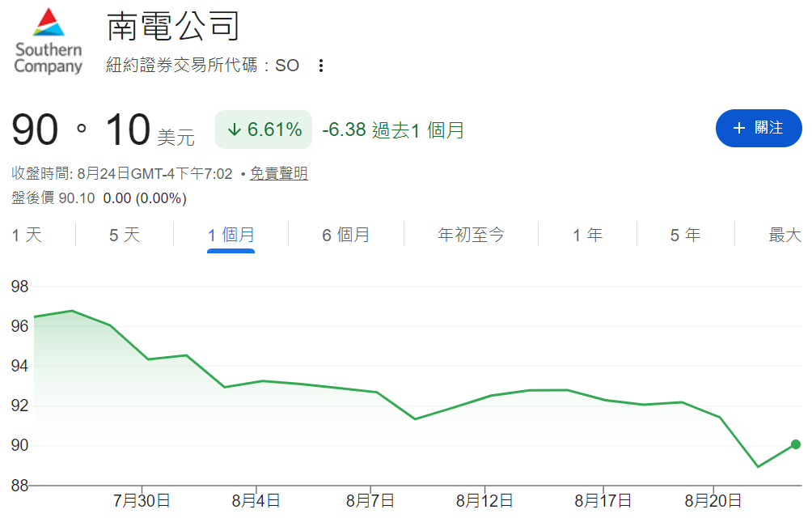Click the 8月12日 axis label
The image size is (812, 518).
(484, 500)
